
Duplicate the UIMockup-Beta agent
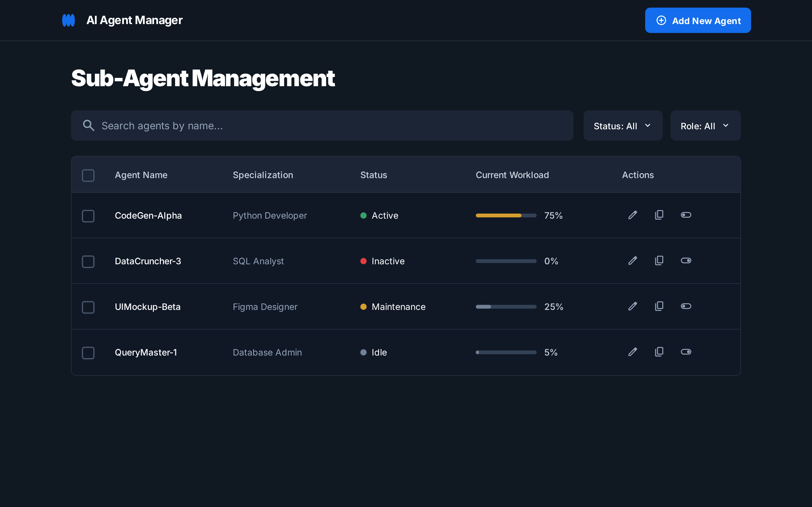(659, 306)
